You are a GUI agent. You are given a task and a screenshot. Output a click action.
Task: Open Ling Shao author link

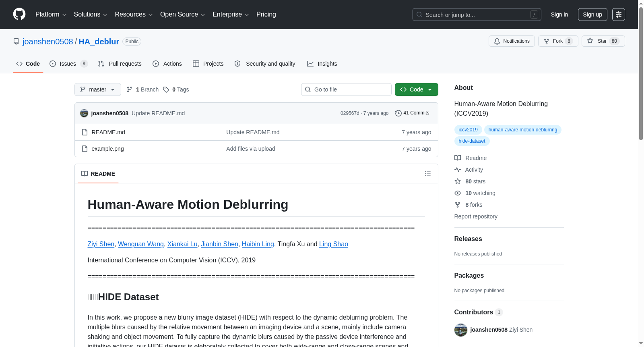click(334, 244)
